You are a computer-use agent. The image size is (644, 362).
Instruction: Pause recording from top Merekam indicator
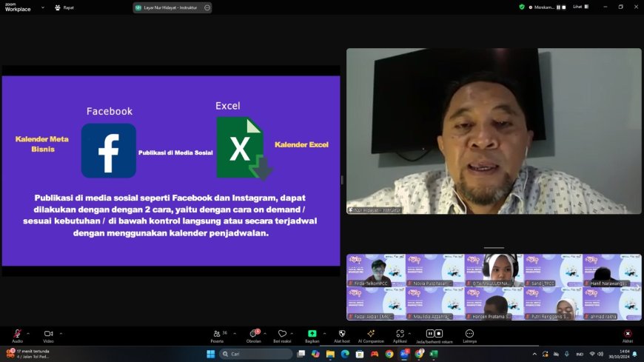click(x=558, y=7)
